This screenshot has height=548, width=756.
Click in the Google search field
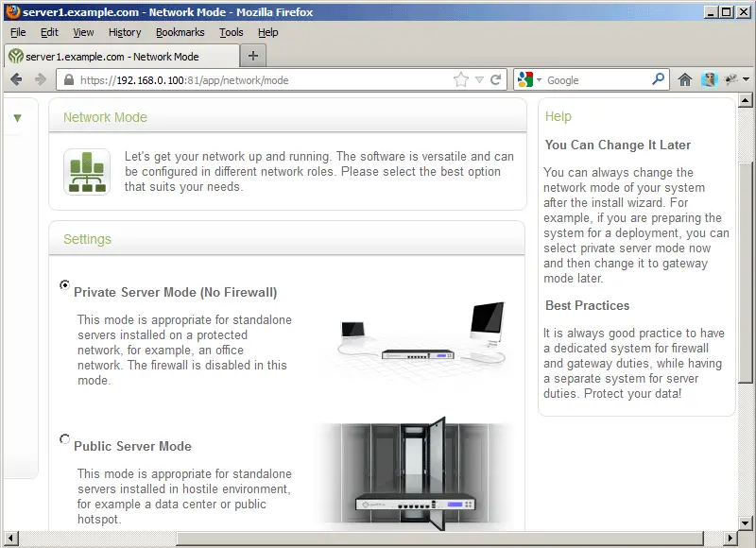[595, 80]
